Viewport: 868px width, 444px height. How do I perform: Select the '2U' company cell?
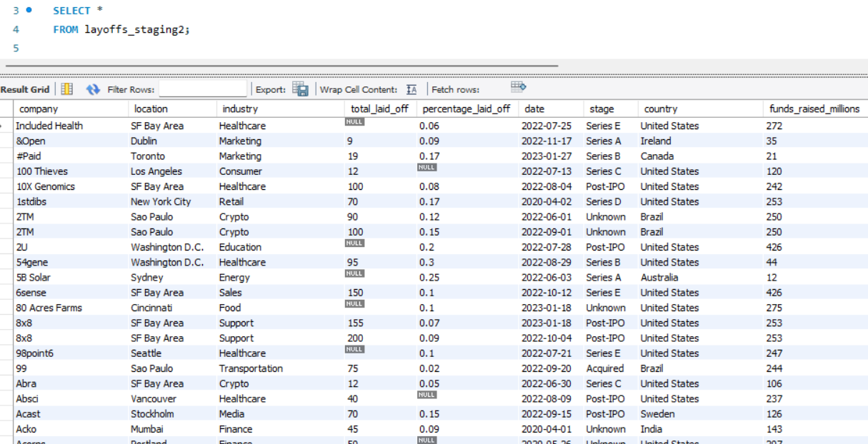click(71, 247)
